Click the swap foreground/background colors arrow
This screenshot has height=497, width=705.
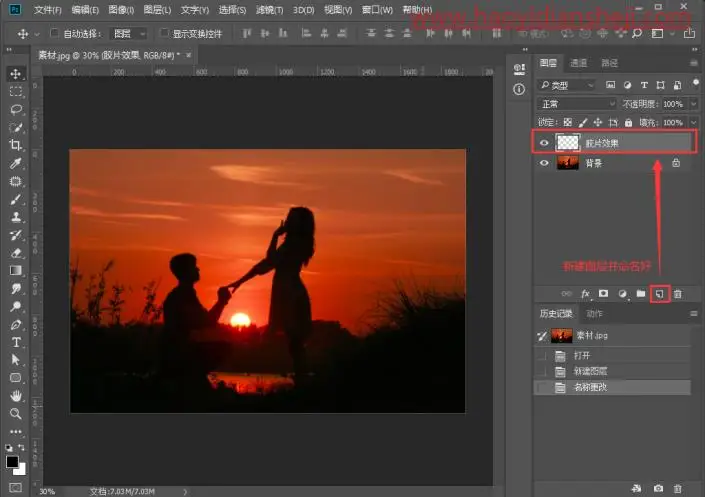[22, 448]
